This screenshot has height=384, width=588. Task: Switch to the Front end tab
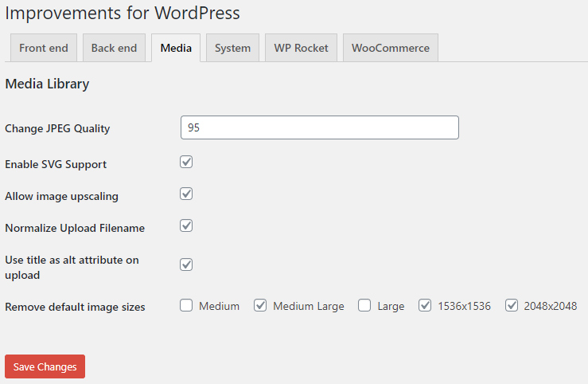pyautogui.click(x=44, y=48)
